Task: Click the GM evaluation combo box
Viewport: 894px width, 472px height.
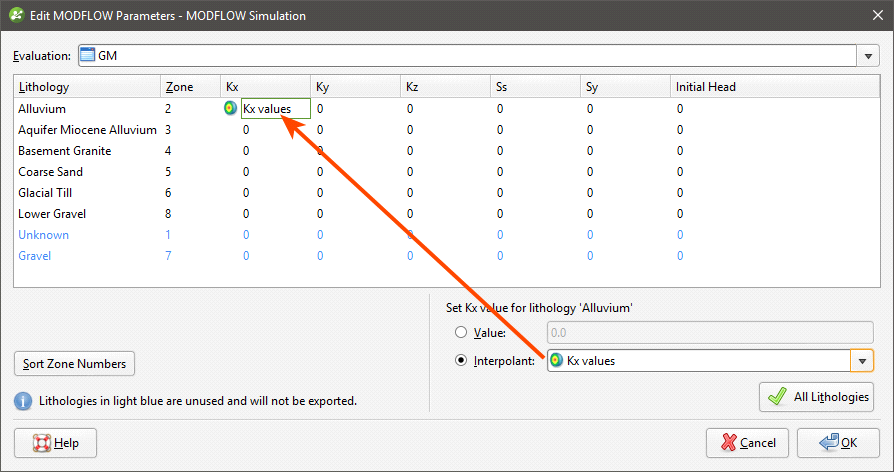Action: pos(478,56)
